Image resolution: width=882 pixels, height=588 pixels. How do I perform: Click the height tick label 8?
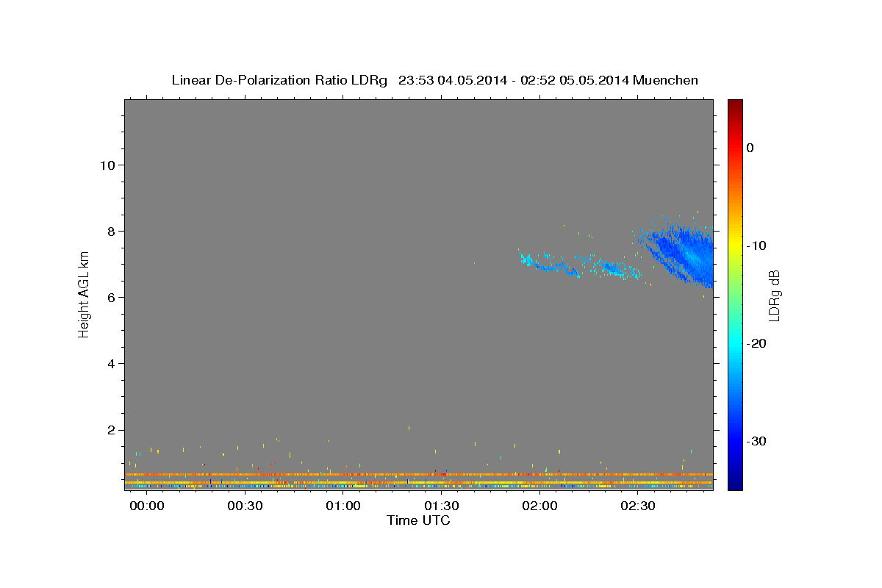(x=110, y=231)
